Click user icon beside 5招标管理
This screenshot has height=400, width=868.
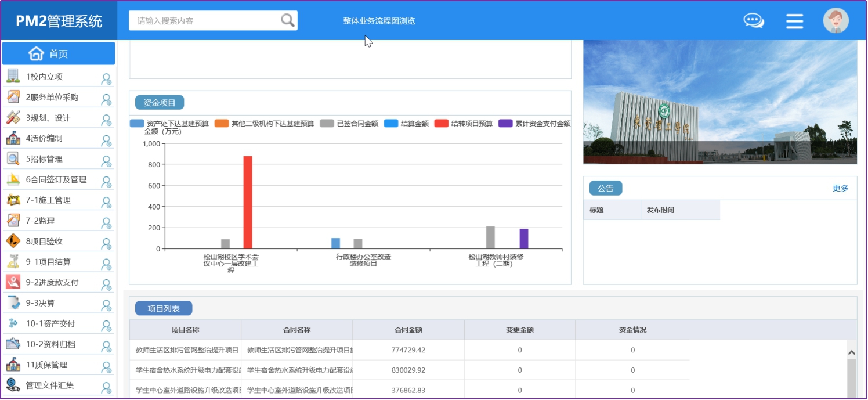click(x=106, y=161)
